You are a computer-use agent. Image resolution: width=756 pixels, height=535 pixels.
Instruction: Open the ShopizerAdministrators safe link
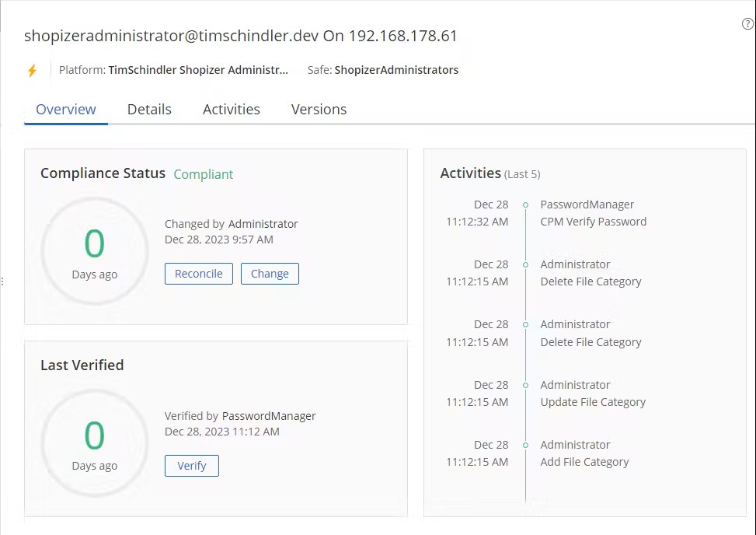(396, 69)
